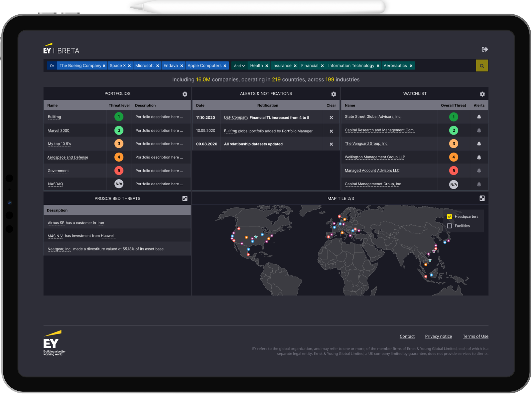Screen dimensions: 532x394
Task: Toggle alert bell for State Street Global Advisors
Action: tap(479, 117)
